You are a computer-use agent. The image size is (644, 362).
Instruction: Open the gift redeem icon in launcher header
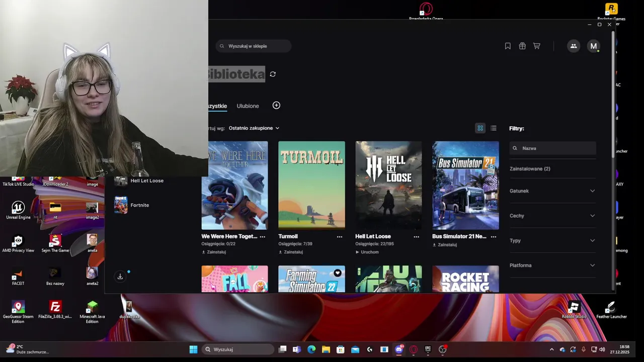(x=522, y=46)
